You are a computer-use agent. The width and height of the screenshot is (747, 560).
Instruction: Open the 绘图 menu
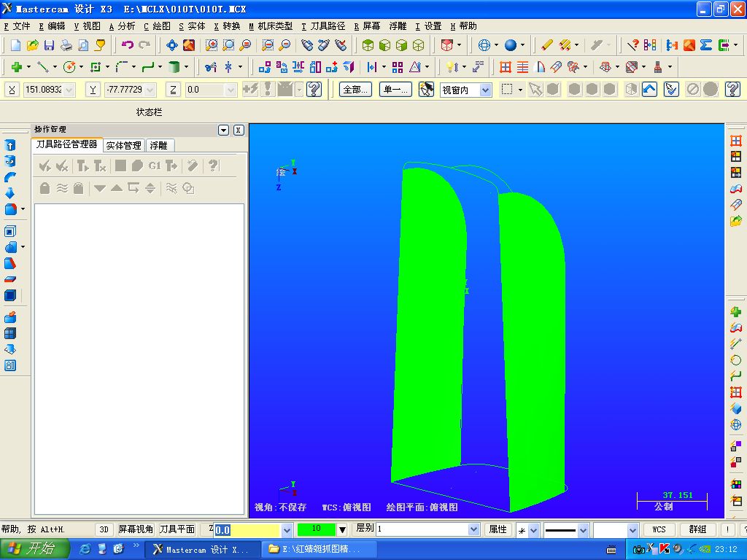click(x=158, y=26)
